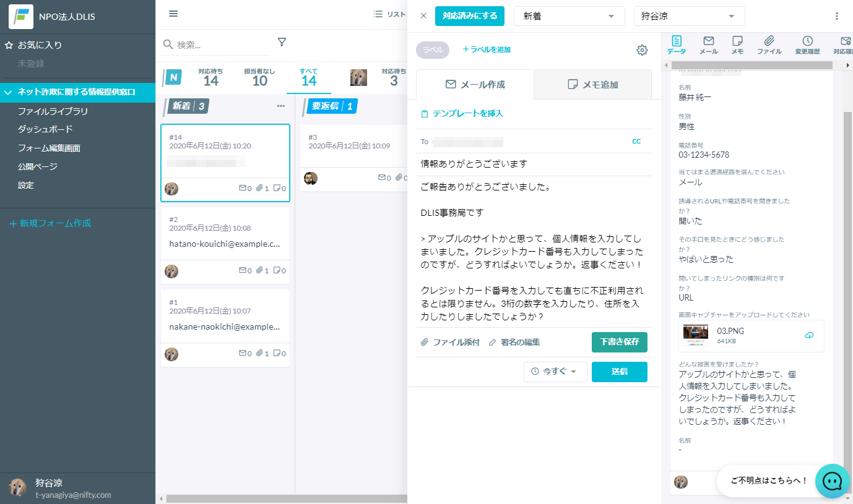853x504 pixels.
Task: Click the 下書き保存 button
Action: point(620,342)
